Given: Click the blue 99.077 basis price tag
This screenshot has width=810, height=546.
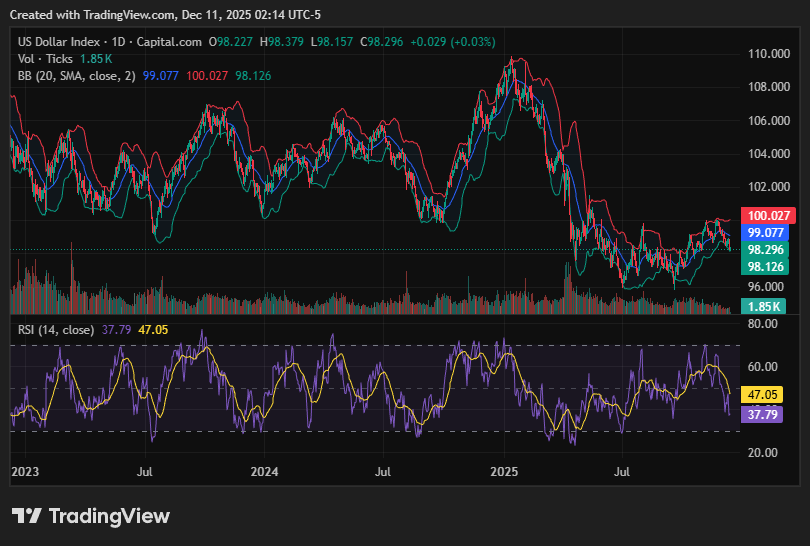Looking at the screenshot, I should [x=769, y=232].
